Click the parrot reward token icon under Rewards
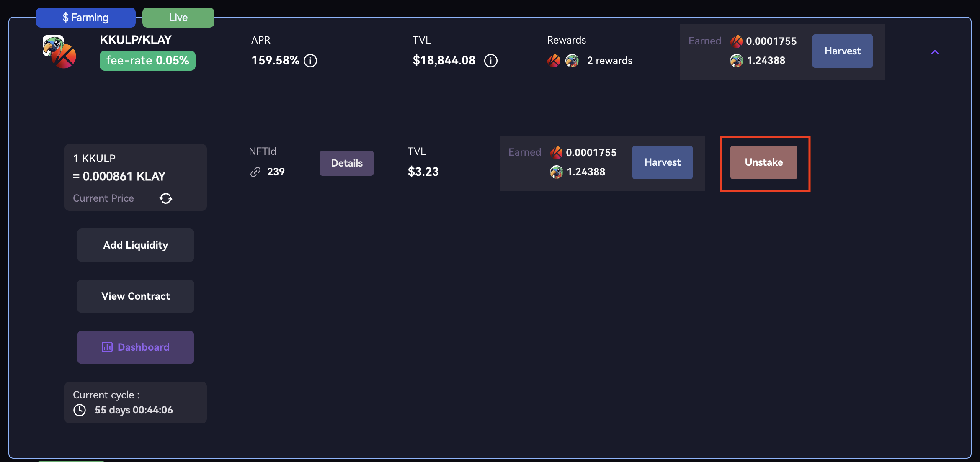 pos(572,61)
